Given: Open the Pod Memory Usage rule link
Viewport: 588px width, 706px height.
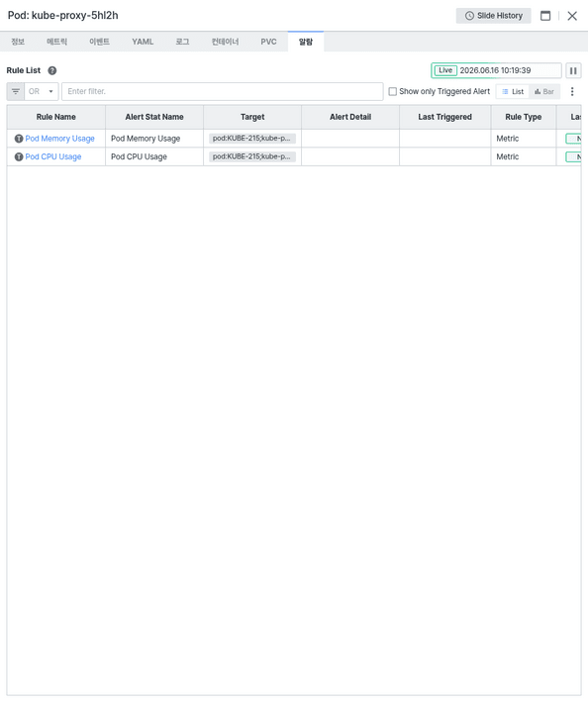Looking at the screenshot, I should (x=59, y=139).
